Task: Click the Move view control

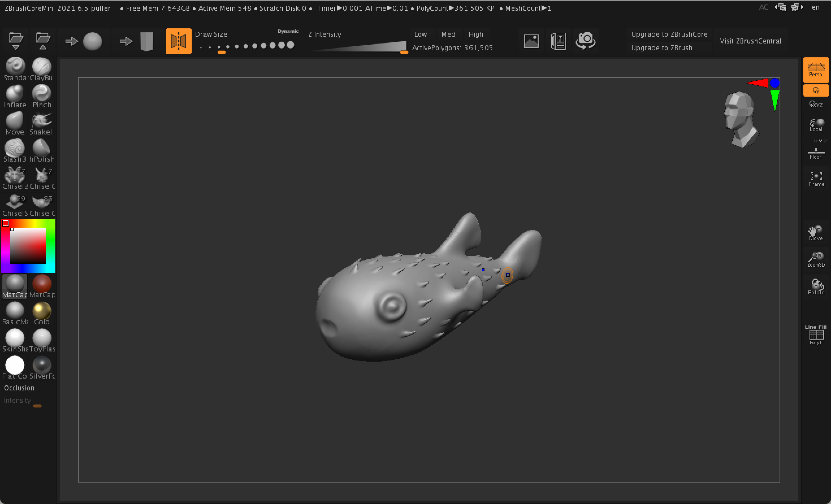Action: (x=816, y=233)
